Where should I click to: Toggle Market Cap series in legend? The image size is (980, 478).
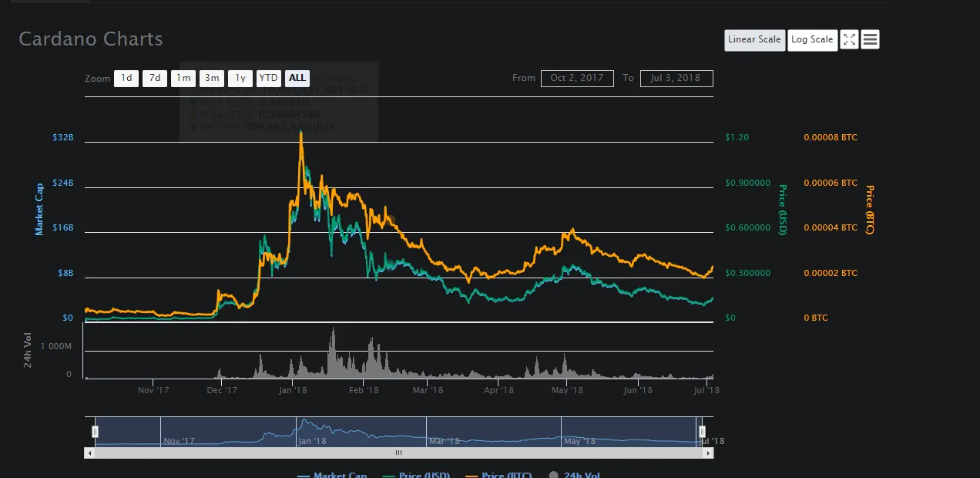tap(332, 475)
